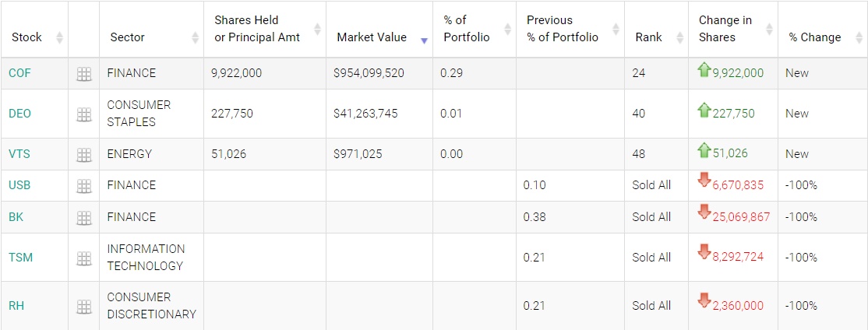The image size is (868, 330).
Task: Click the grid icon in the COF row
Action: pyautogui.click(x=83, y=74)
